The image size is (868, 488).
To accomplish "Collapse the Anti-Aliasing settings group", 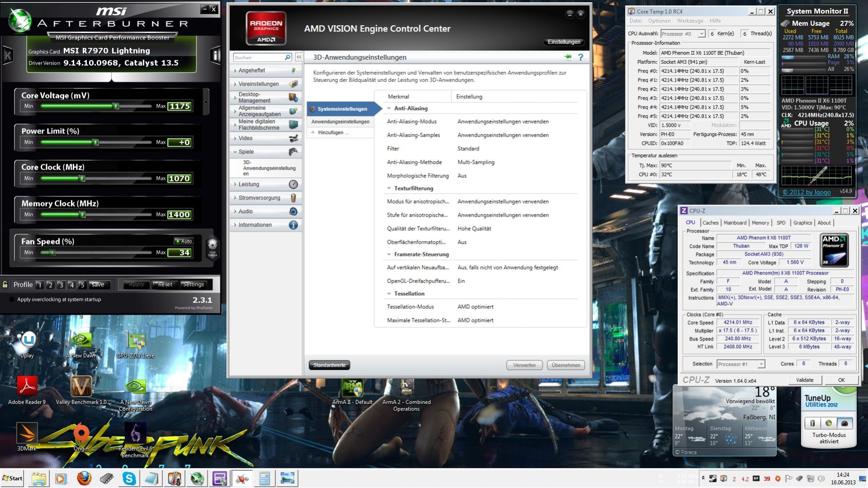I will [389, 109].
